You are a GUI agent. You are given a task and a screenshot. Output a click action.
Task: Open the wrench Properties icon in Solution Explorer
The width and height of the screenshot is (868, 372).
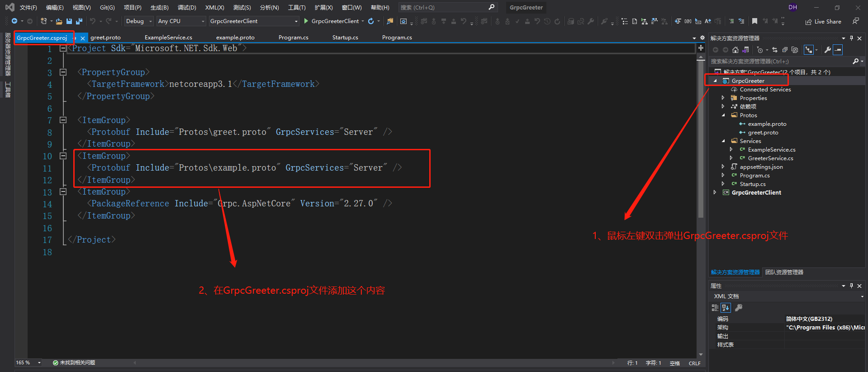click(x=827, y=50)
